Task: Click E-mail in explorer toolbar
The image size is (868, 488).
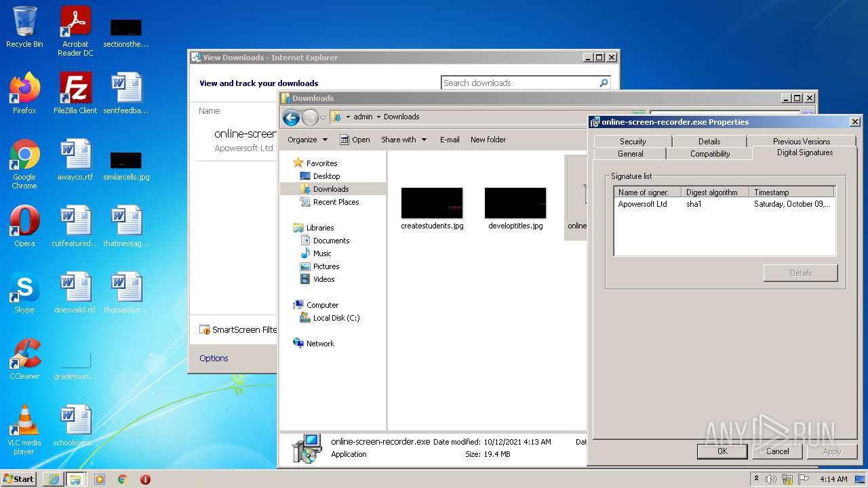Action: point(450,140)
